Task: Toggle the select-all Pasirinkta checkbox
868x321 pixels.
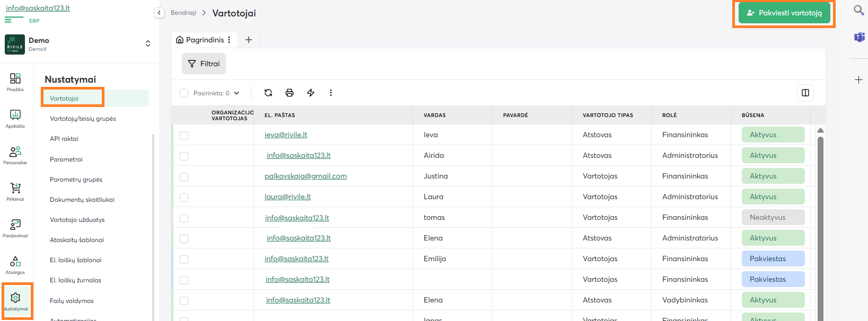Action: point(184,93)
